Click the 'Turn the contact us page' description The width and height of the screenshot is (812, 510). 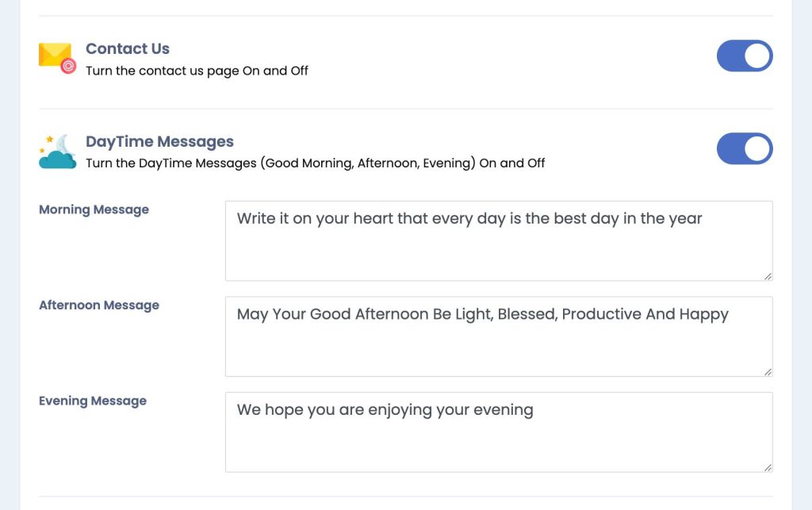click(x=197, y=71)
